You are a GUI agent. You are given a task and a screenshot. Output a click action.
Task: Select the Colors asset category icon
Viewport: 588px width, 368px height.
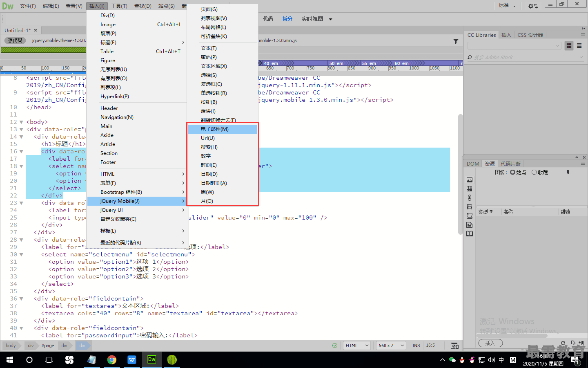pyautogui.click(x=470, y=189)
